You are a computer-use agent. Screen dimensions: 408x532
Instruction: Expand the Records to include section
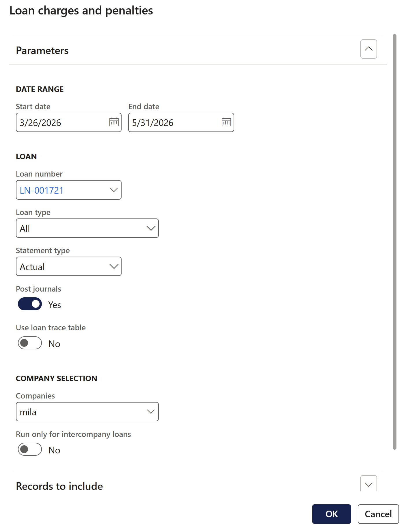[368, 484]
